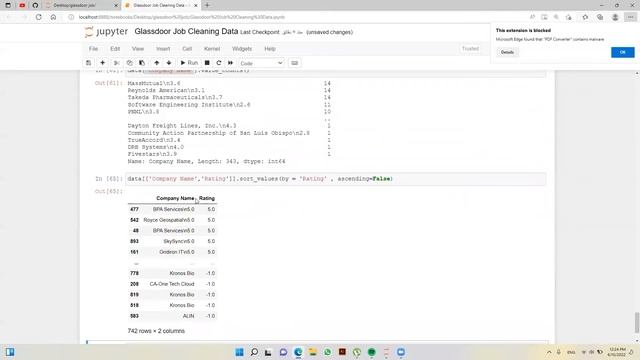Open the Insert menu
Screen dimensions: 640x360
pos(163,49)
